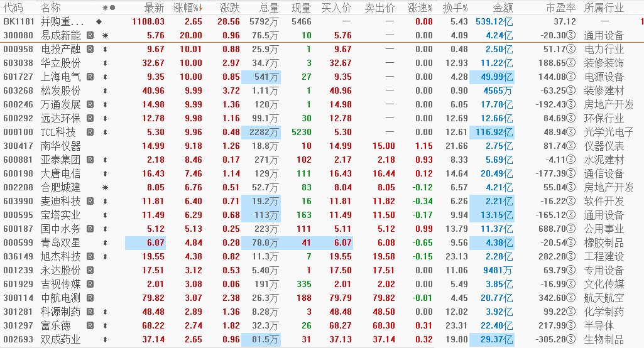Sort the table by the 名称 column header
Viewport: 644px width, 348px height.
click(50, 8)
